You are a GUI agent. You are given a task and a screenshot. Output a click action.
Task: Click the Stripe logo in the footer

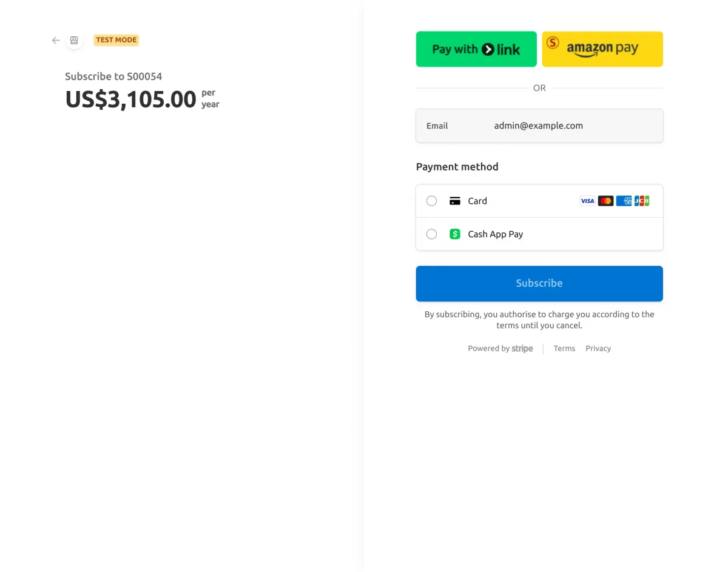click(x=522, y=348)
